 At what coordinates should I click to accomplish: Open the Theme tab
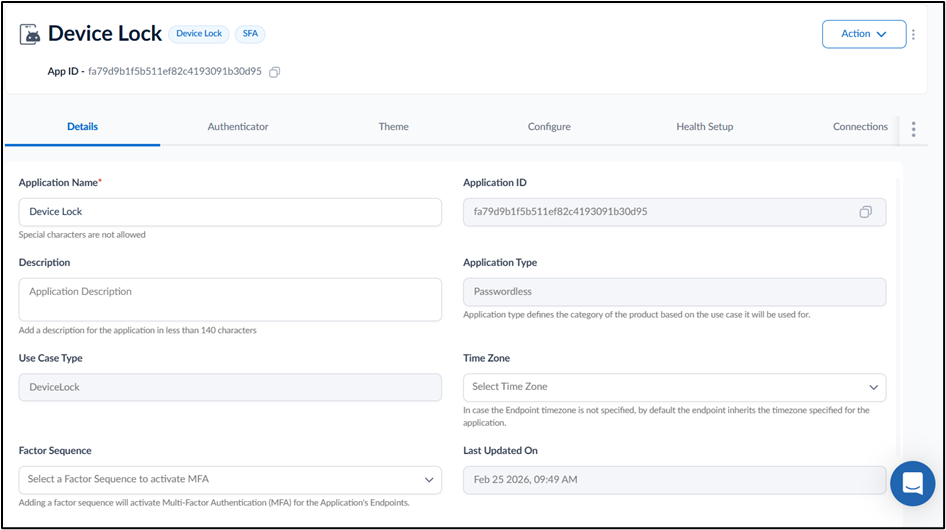pyautogui.click(x=393, y=127)
